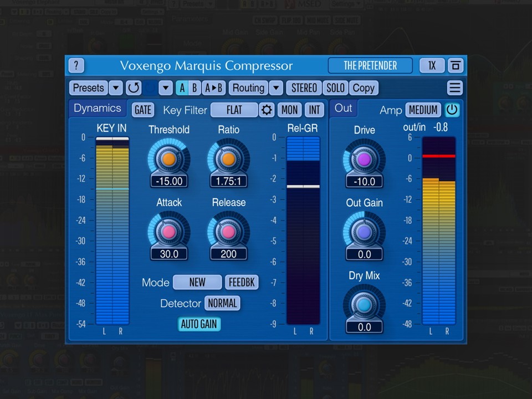Open the help question mark button
Viewport: 532px width, 399px height.
76,65
